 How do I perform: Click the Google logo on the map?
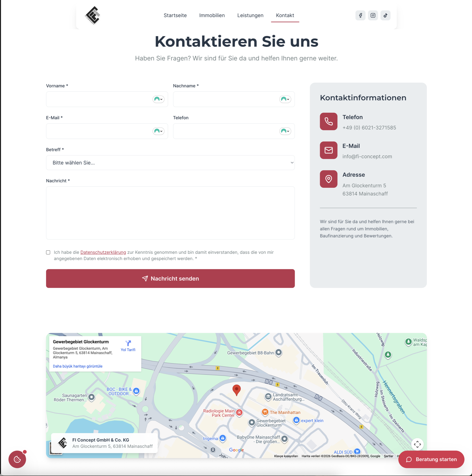coord(236,450)
